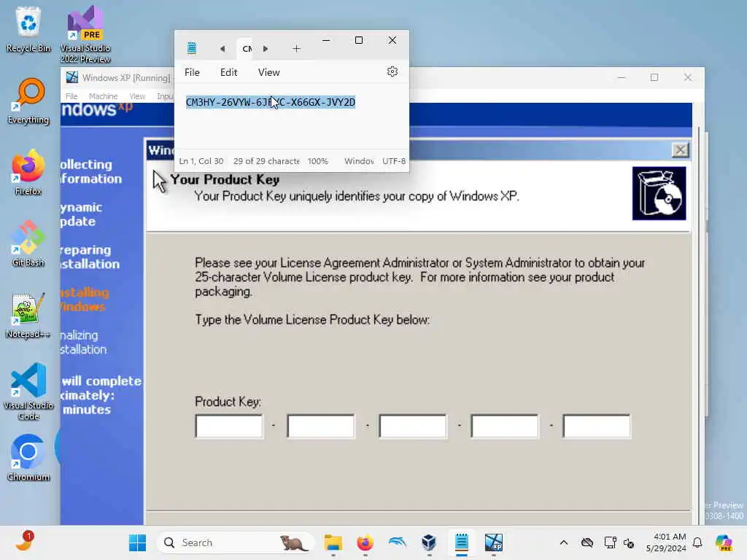Screen dimensions: 747x560
Task: Open the VirtualBox Machine menu
Action: 103,96
